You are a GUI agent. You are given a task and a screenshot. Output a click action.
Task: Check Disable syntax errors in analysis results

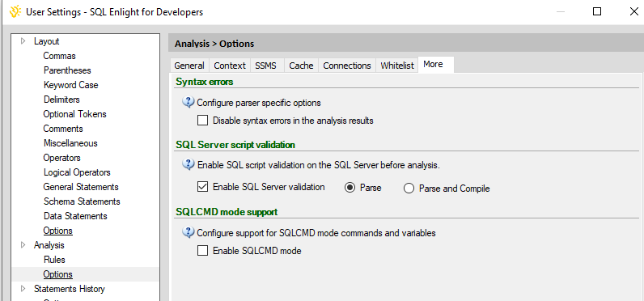(x=202, y=121)
